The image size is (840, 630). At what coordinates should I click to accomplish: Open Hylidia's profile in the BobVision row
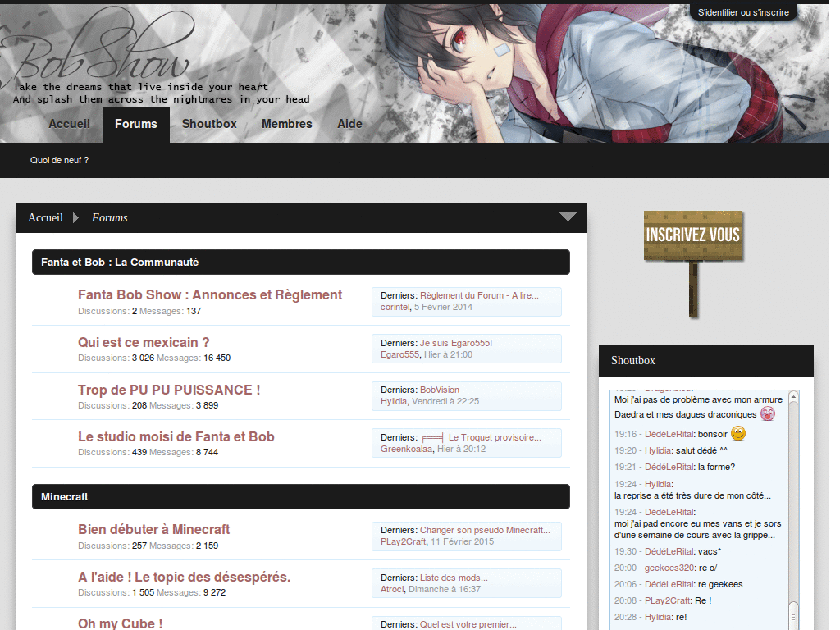[x=394, y=401]
